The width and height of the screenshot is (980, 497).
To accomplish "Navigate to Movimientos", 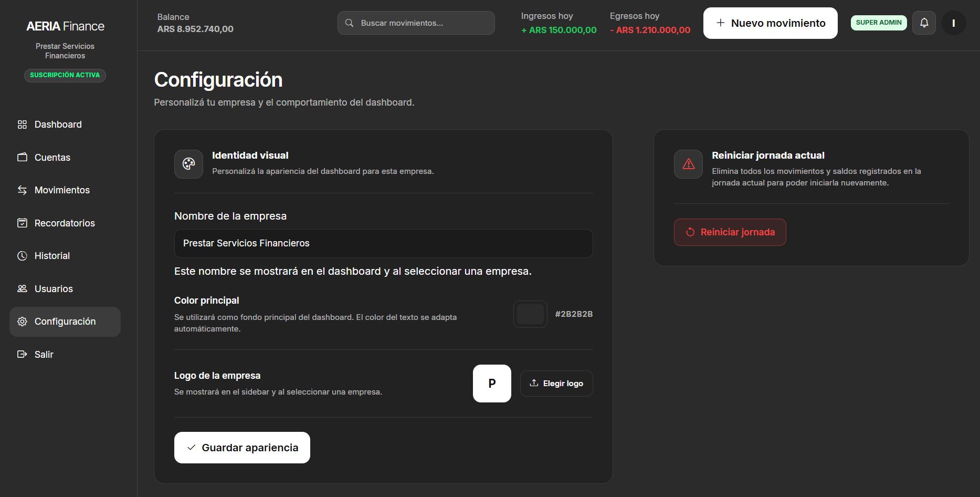I will tap(65, 190).
